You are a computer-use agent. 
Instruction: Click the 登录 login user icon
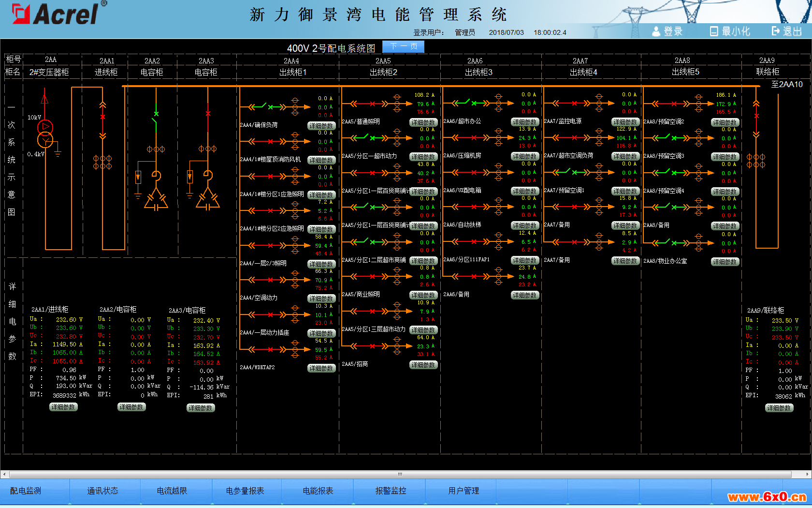[x=656, y=31]
